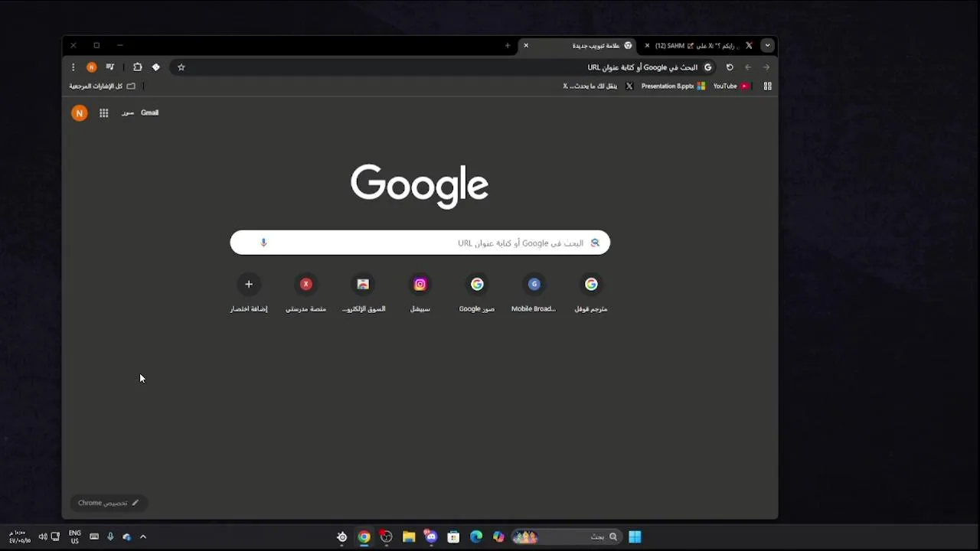980x551 pixels.
Task: Open File Explorer from the taskbar
Action: coord(409,537)
